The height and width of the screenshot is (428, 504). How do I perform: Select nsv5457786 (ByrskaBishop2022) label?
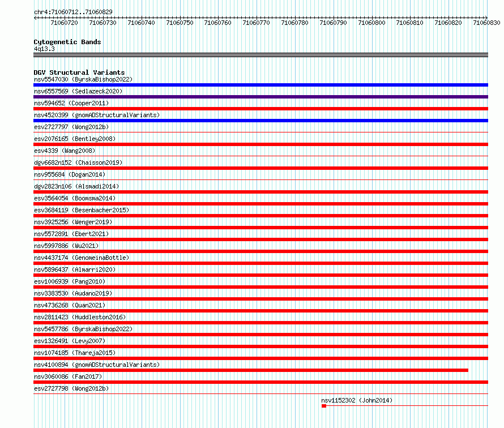pos(83,329)
